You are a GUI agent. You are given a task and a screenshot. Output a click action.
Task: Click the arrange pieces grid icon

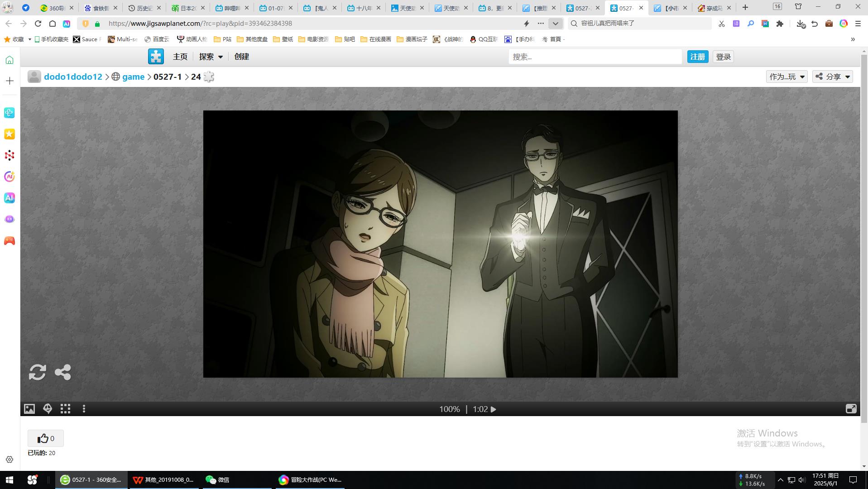click(x=66, y=409)
